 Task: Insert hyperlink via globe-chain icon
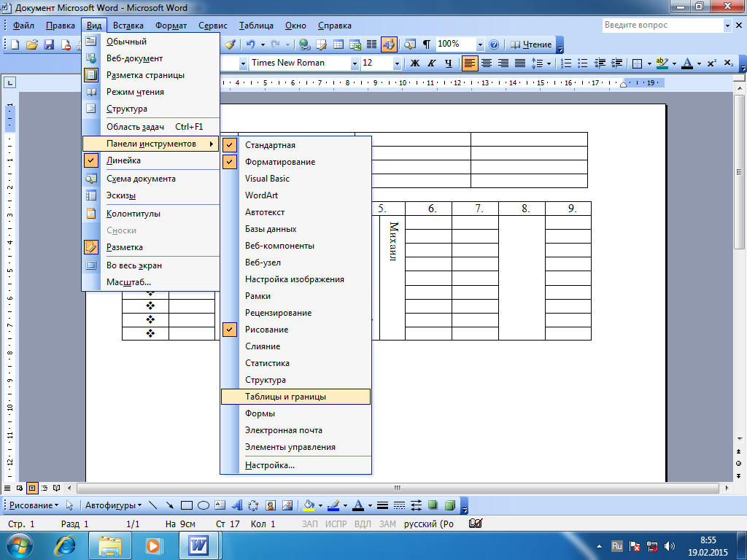[304, 44]
